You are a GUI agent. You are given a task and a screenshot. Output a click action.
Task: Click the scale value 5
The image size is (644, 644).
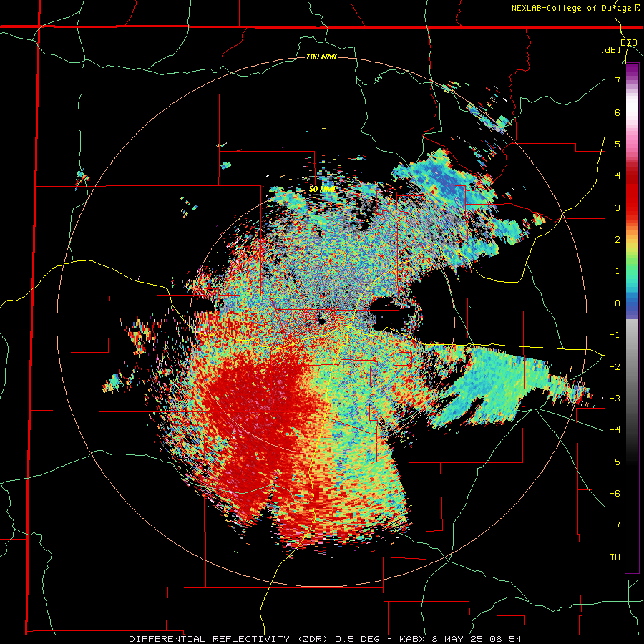coord(618,144)
